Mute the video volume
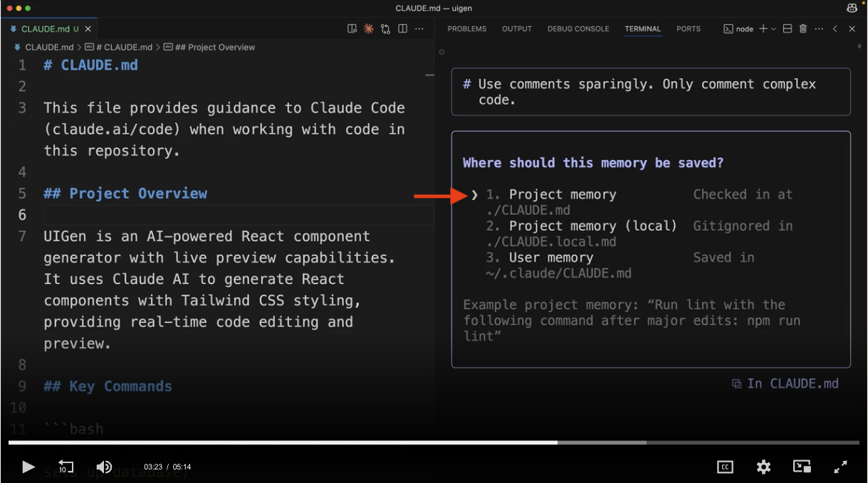 (104, 467)
